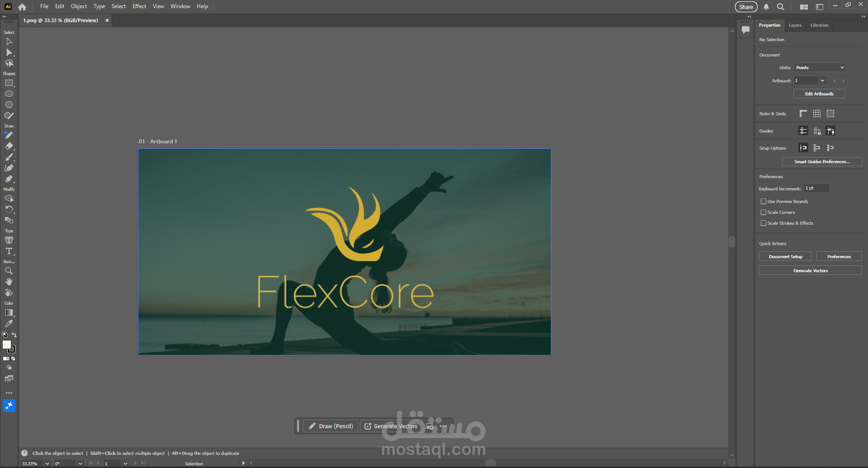Select the Type tool
868x468 pixels.
(x=9, y=251)
